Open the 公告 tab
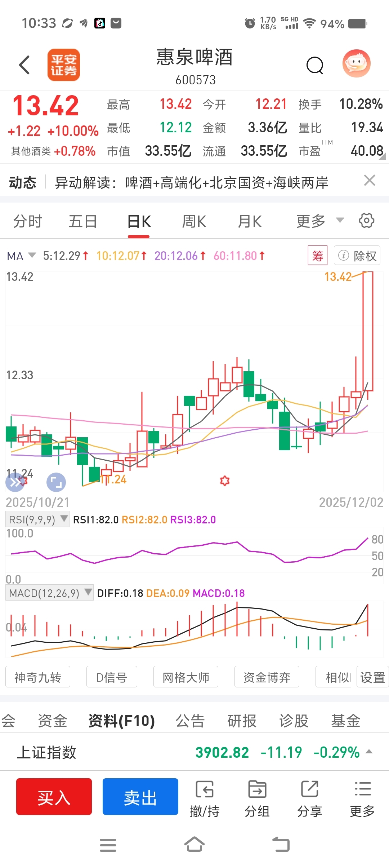 190,721
